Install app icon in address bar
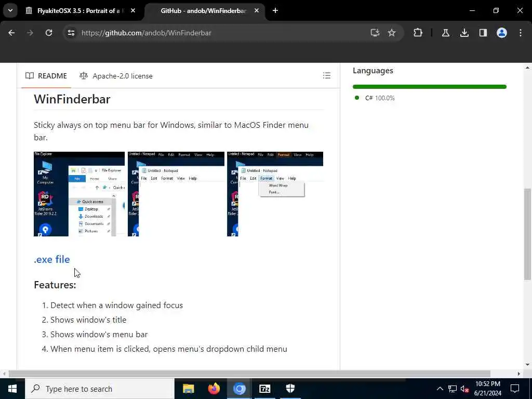This screenshot has width=532, height=399. [375, 33]
